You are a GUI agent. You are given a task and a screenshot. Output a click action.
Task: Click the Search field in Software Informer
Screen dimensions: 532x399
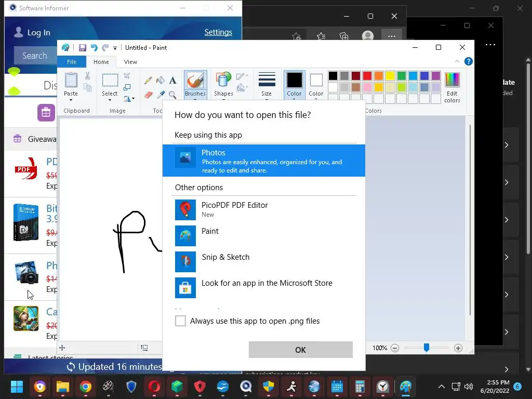35,56
